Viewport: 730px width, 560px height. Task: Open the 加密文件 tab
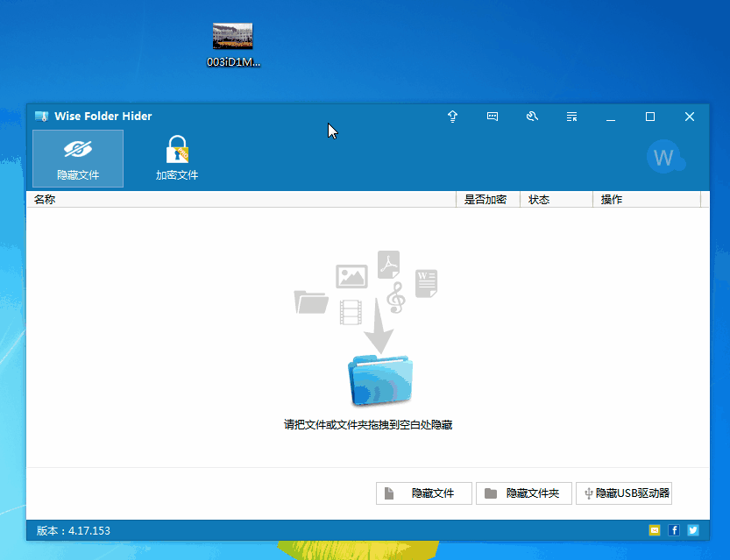177,159
